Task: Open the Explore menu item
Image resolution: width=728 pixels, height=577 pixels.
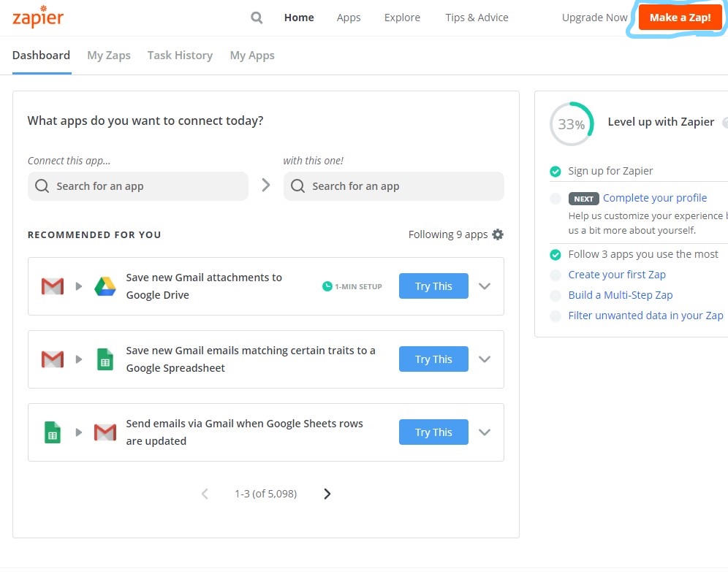Action: (x=402, y=18)
